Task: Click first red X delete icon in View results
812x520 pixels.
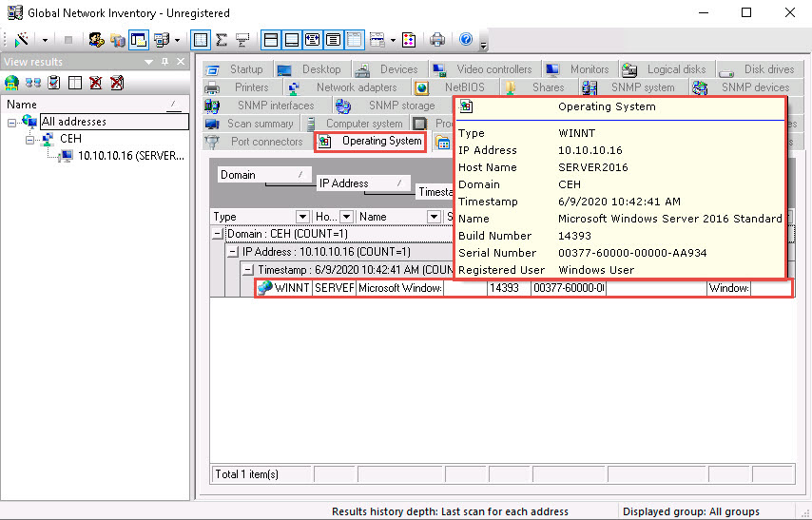Action: (96, 83)
